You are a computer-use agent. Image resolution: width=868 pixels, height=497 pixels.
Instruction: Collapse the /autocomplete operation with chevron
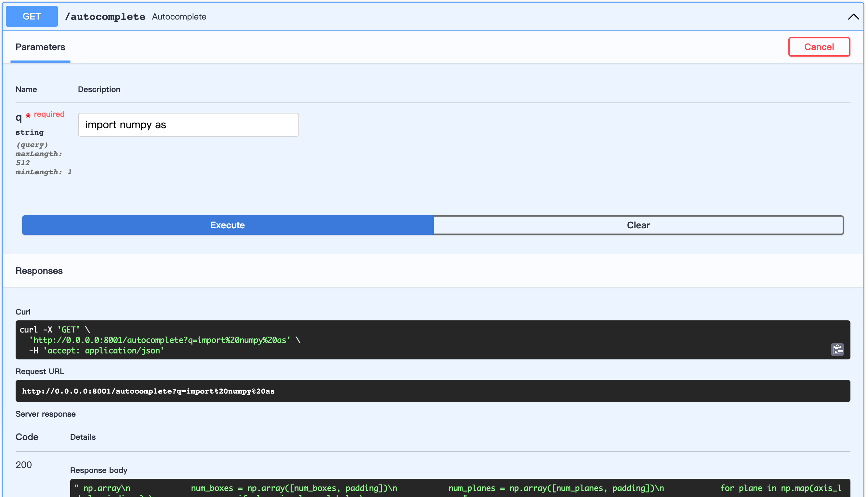tap(853, 17)
